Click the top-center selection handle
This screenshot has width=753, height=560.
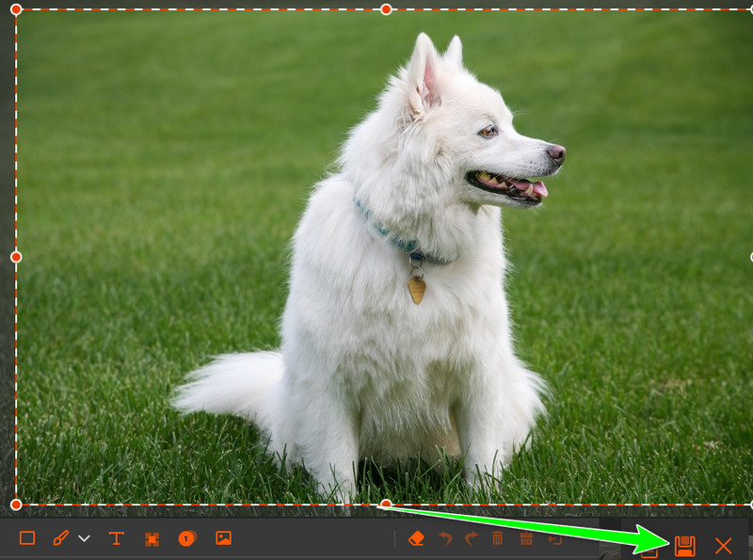(386, 9)
